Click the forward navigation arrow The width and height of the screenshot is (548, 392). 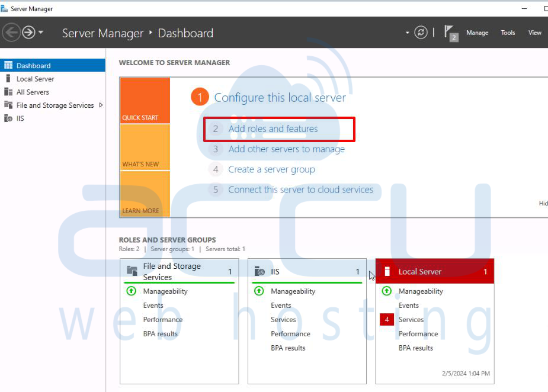[x=28, y=33]
